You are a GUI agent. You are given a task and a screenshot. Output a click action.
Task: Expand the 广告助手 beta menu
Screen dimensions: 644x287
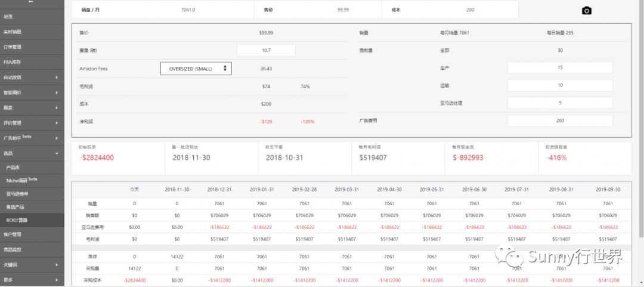point(57,138)
